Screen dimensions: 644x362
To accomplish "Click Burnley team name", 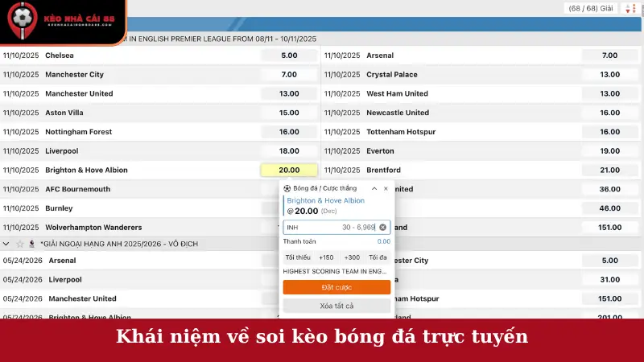I will (59, 208).
